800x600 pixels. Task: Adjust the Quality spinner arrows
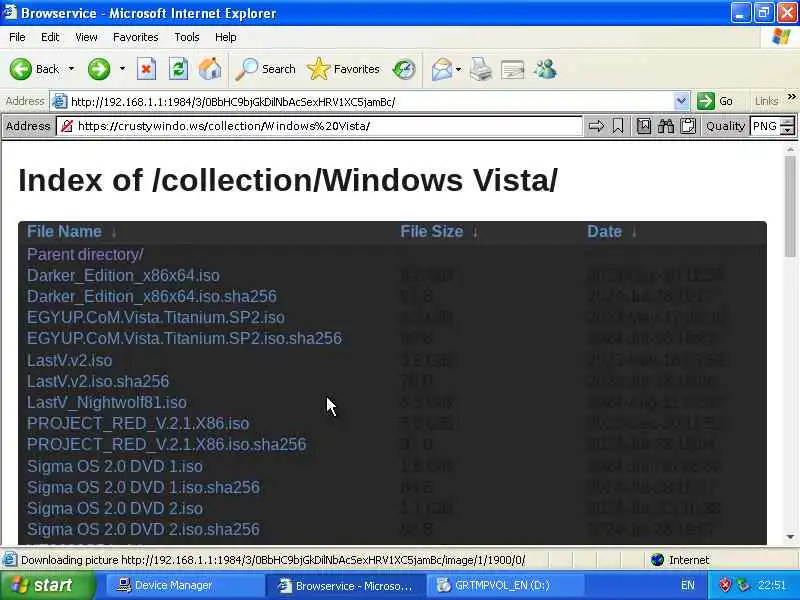coord(788,126)
